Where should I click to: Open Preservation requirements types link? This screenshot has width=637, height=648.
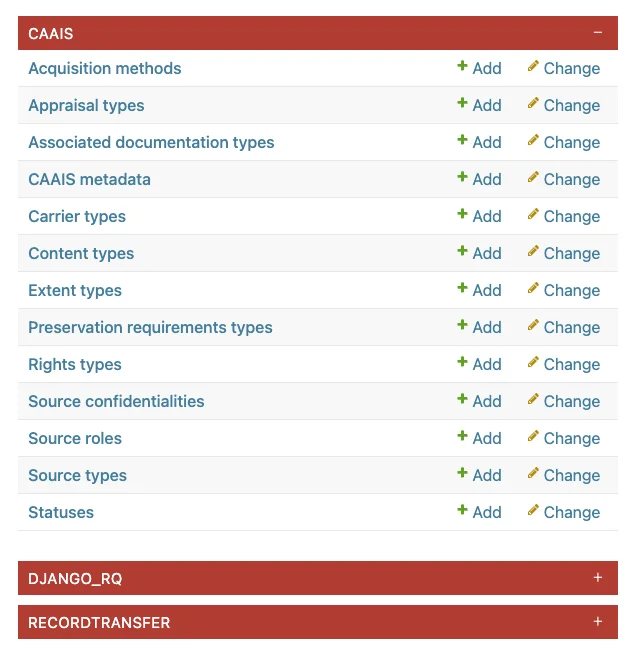(150, 327)
